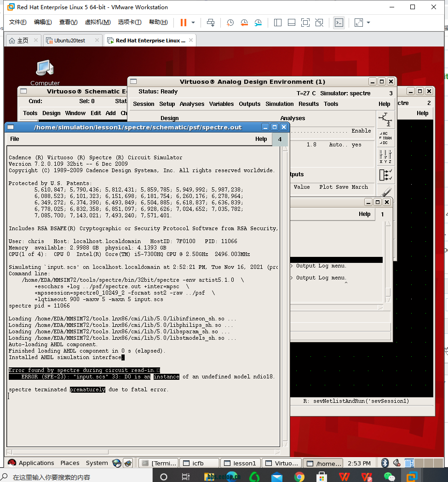Open the Variables menu in ADE

[x=221, y=104]
